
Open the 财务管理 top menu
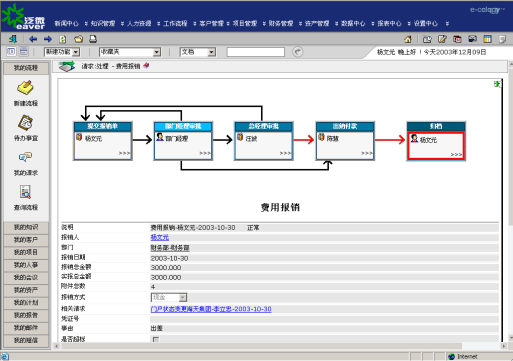click(281, 23)
